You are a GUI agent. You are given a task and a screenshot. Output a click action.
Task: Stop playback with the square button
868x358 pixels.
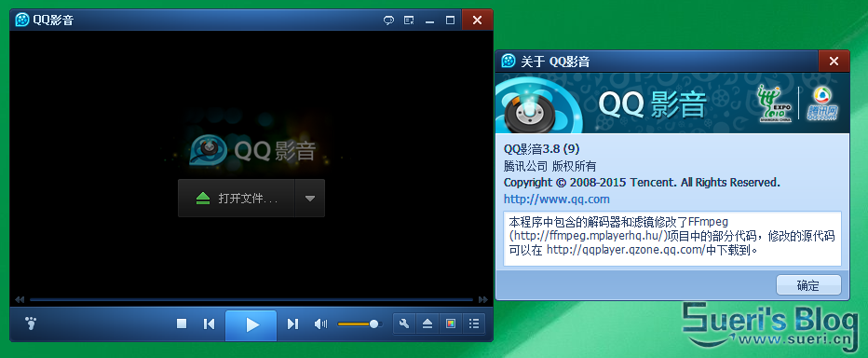[181, 324]
